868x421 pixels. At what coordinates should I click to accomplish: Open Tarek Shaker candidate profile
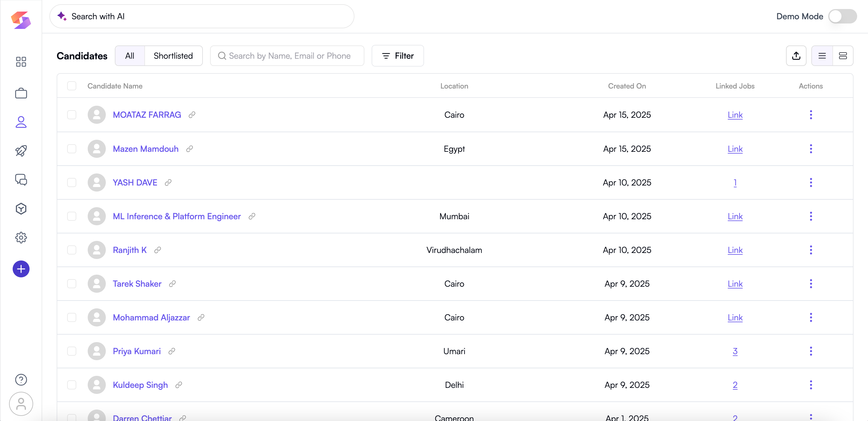click(137, 284)
